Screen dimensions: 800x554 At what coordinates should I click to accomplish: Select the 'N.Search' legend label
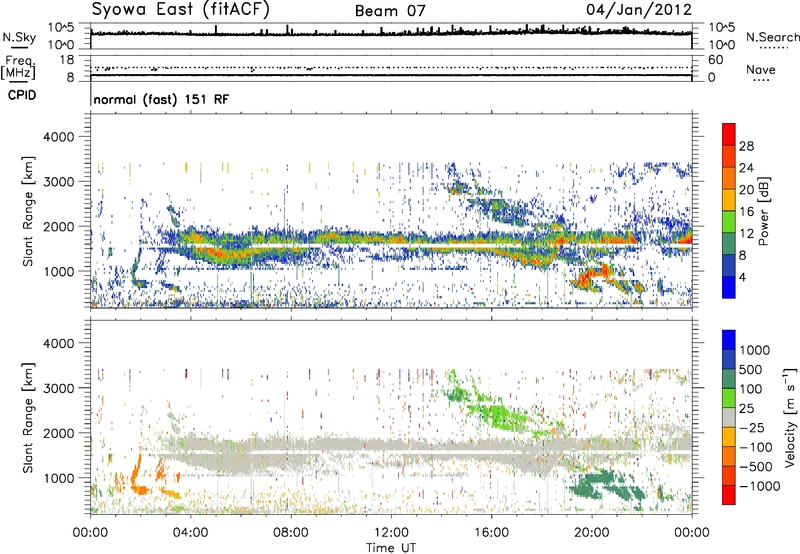(772, 37)
